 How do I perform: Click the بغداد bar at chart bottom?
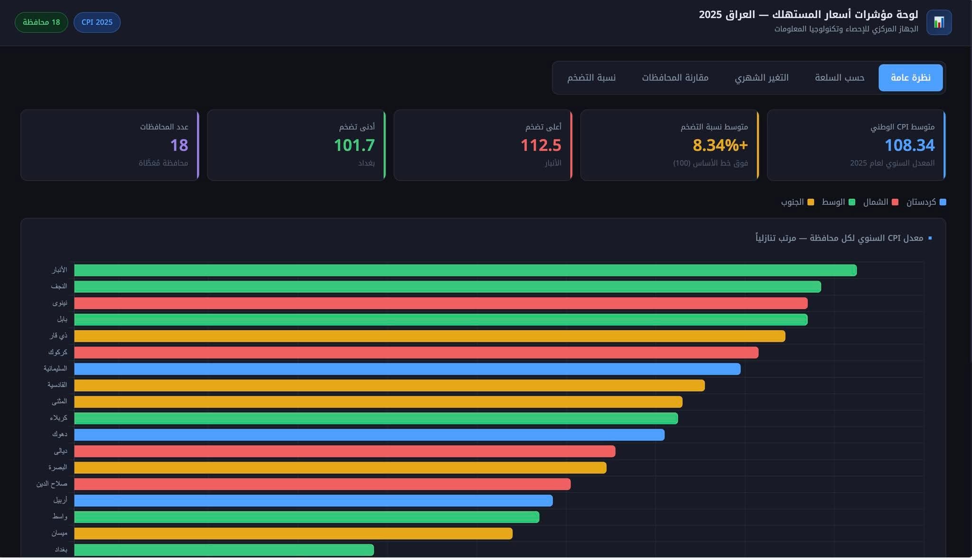224,550
